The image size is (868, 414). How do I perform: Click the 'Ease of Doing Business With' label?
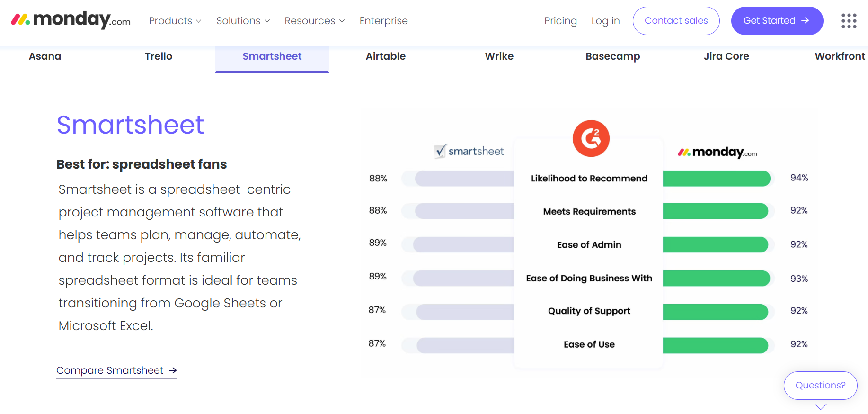tap(589, 278)
